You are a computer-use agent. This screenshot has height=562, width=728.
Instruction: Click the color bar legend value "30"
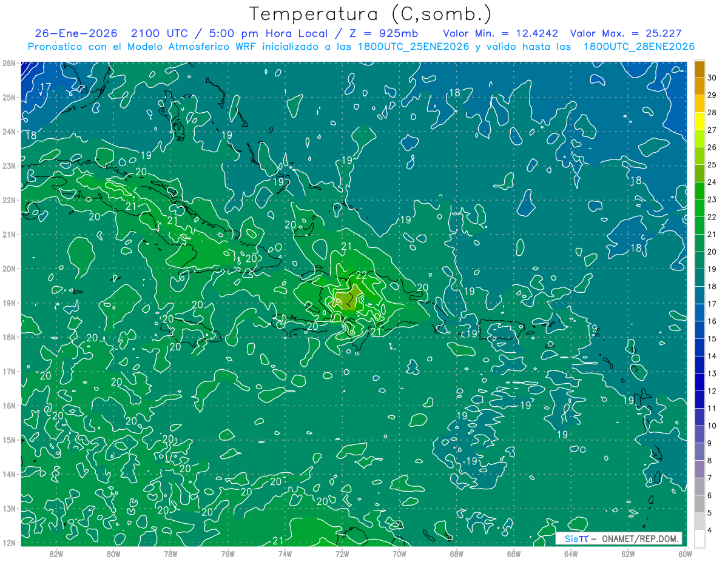[712, 78]
